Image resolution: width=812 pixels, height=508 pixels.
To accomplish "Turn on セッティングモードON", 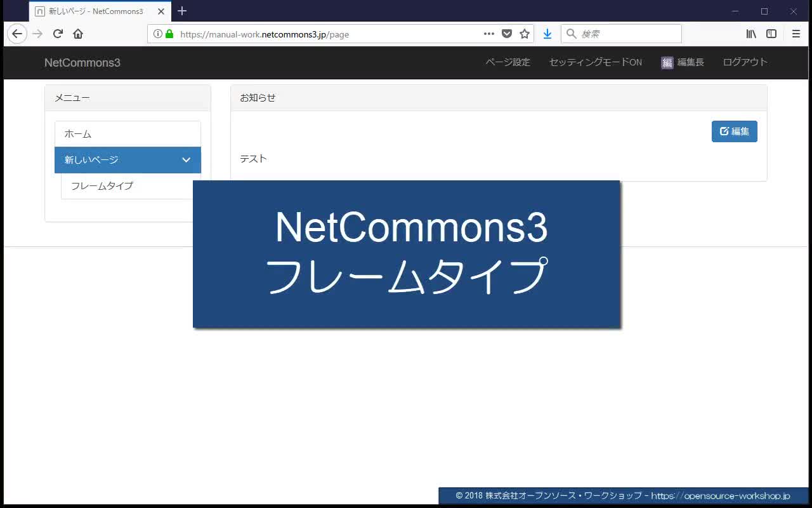I will click(x=596, y=62).
